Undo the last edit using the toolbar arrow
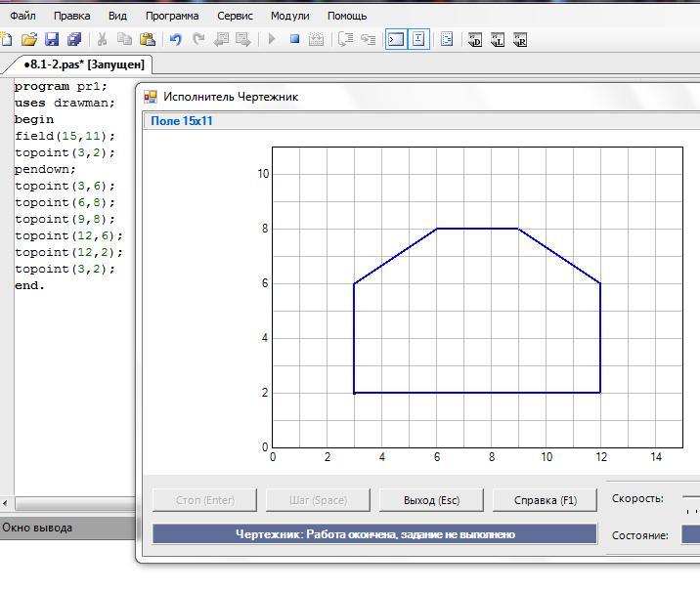 [x=176, y=40]
